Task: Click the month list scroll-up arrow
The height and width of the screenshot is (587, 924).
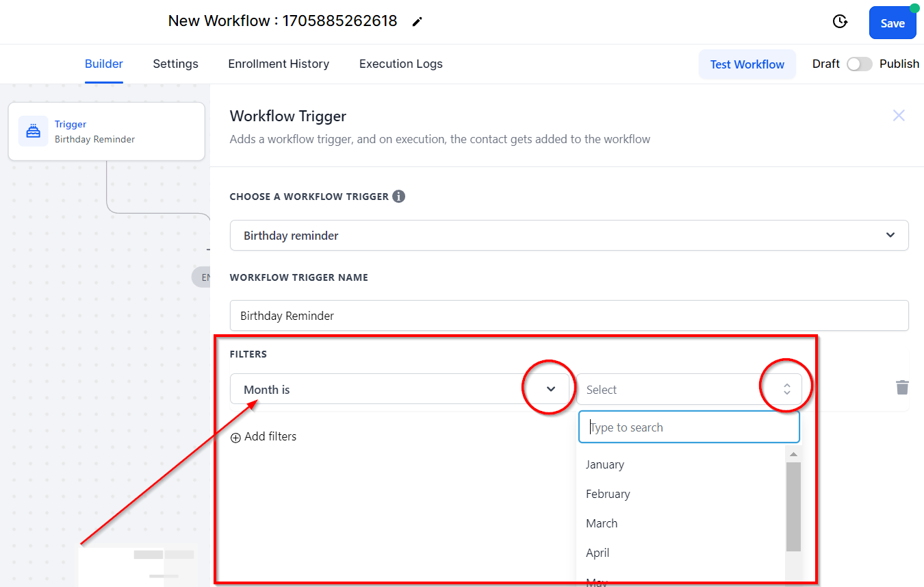Action: point(793,455)
